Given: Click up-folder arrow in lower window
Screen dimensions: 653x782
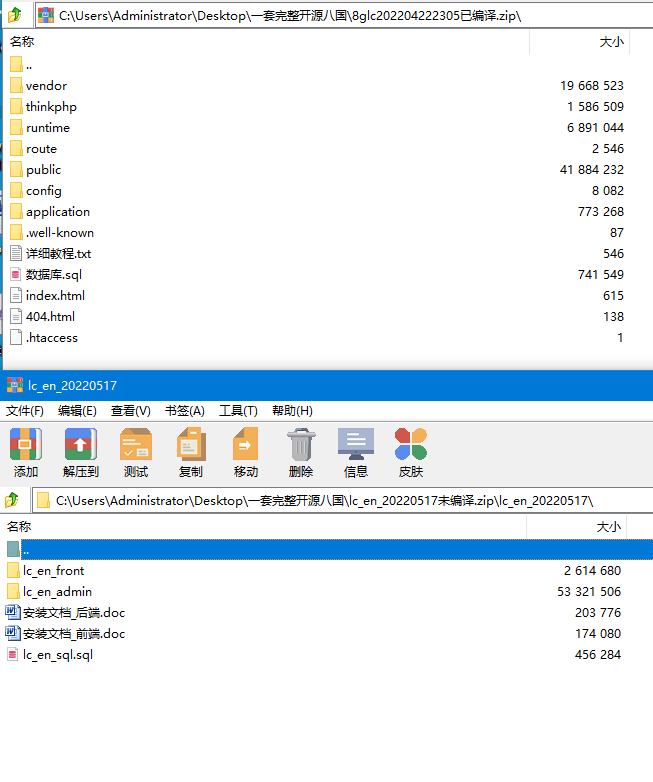Looking at the screenshot, I should (12, 499).
